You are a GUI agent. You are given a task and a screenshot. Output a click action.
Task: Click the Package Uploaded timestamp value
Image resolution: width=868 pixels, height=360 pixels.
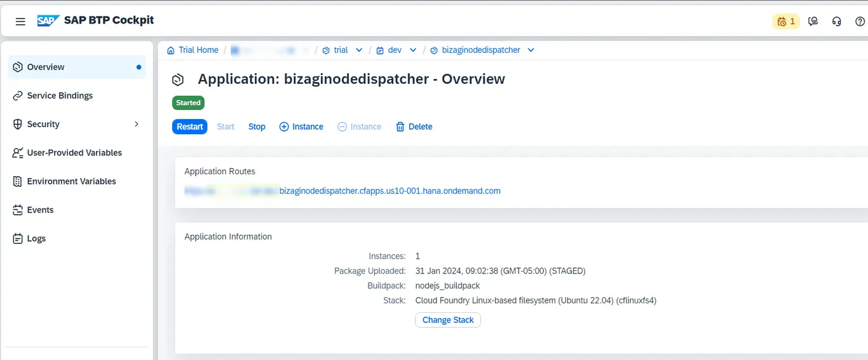click(x=500, y=271)
